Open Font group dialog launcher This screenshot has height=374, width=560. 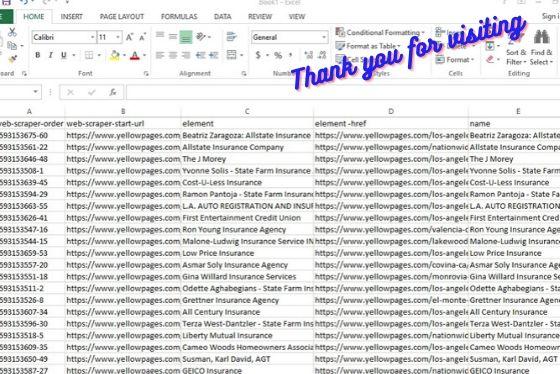pos(146,74)
